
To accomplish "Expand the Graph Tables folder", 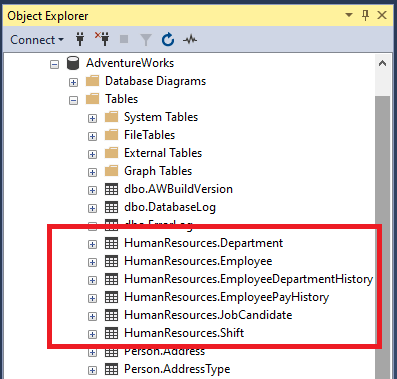I will pos(92,172).
